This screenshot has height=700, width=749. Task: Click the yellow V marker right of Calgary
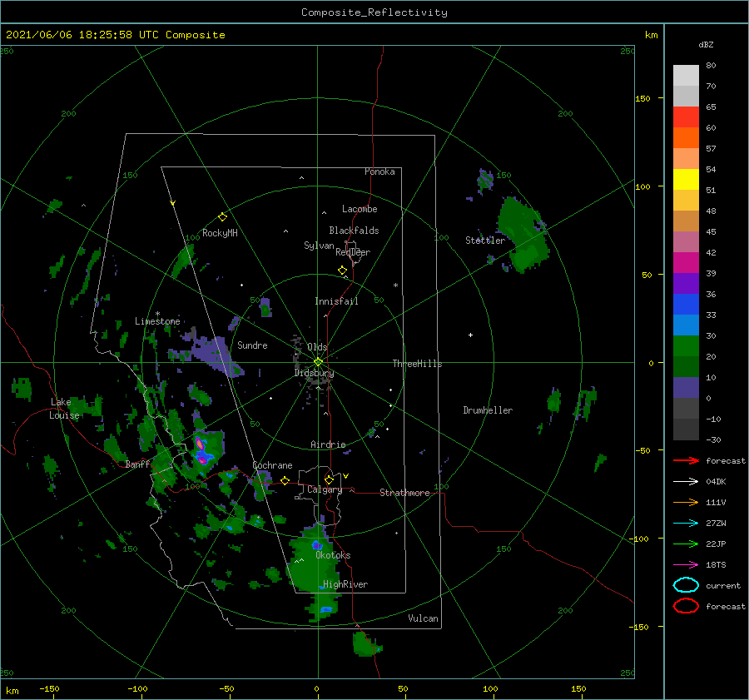point(346,476)
